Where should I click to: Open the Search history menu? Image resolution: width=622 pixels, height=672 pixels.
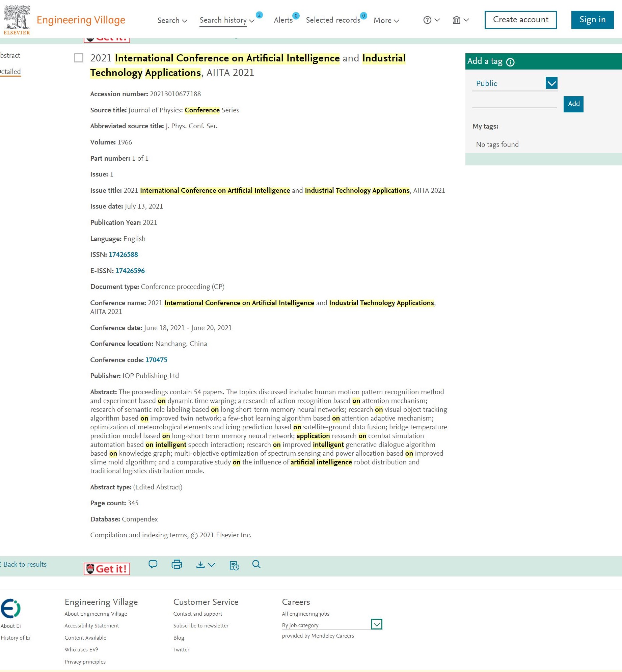(x=227, y=20)
